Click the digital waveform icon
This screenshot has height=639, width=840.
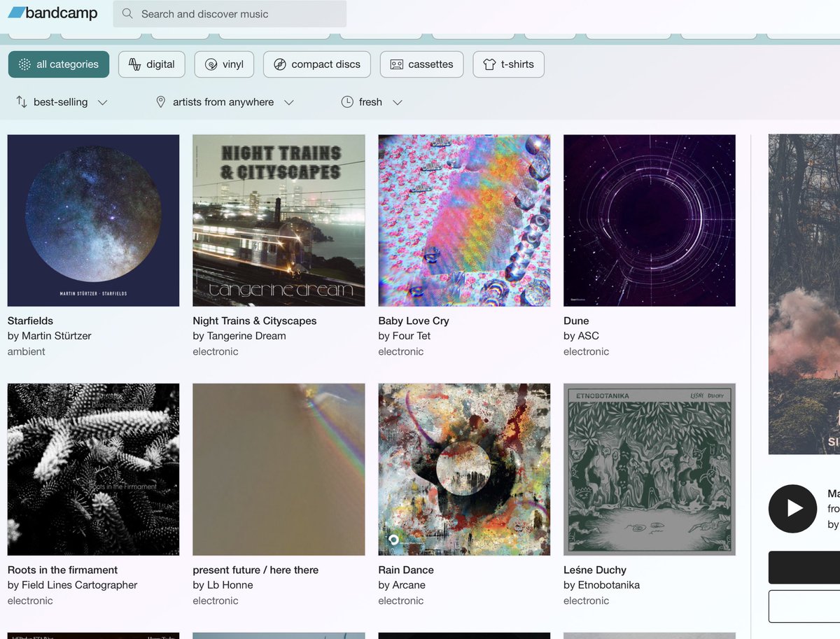[x=134, y=64]
